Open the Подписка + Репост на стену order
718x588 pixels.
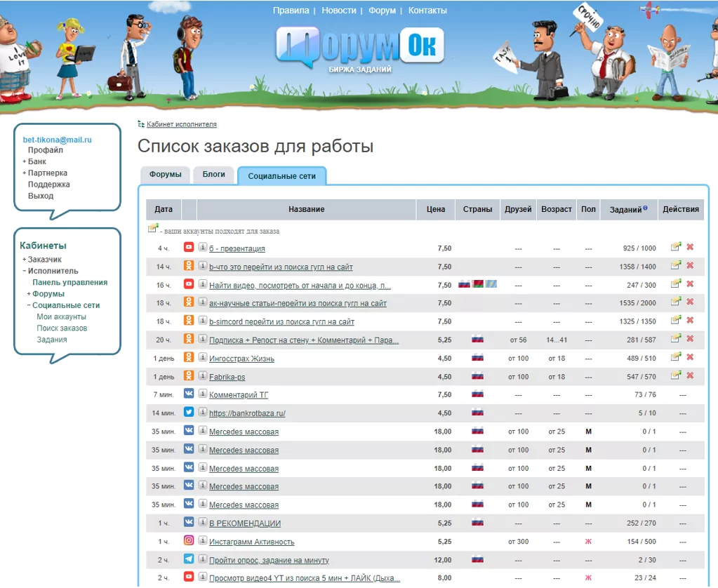coord(304,340)
